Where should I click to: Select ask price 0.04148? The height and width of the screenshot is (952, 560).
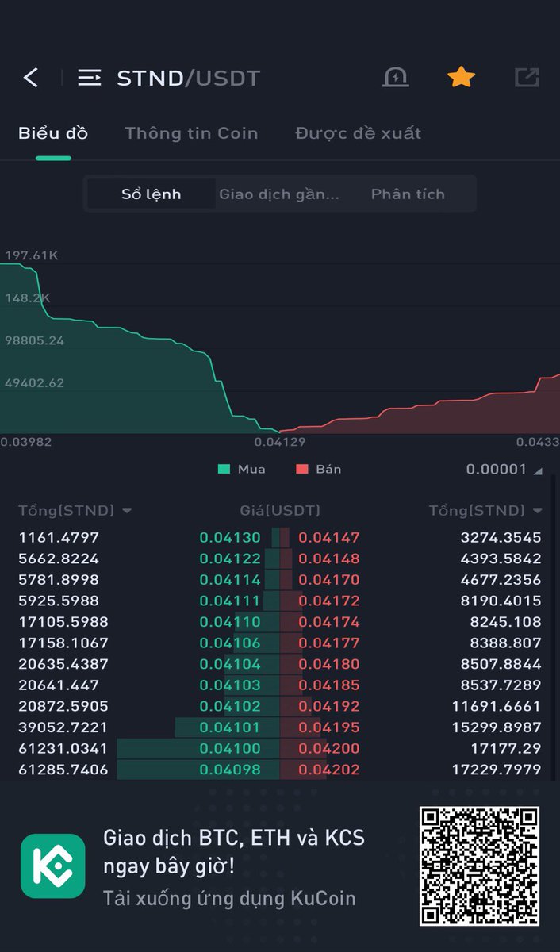329,559
